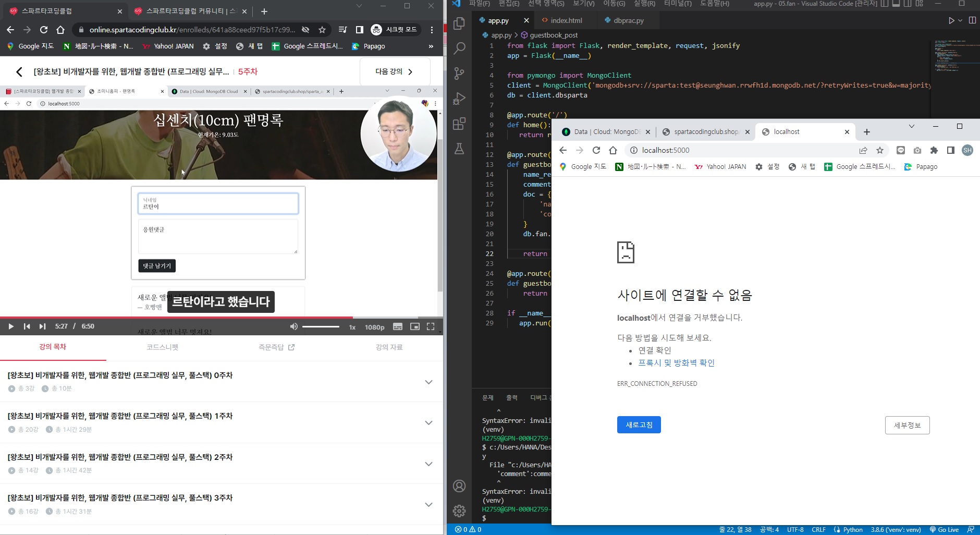Open Run and Debug view
980x535 pixels.
click(x=459, y=99)
